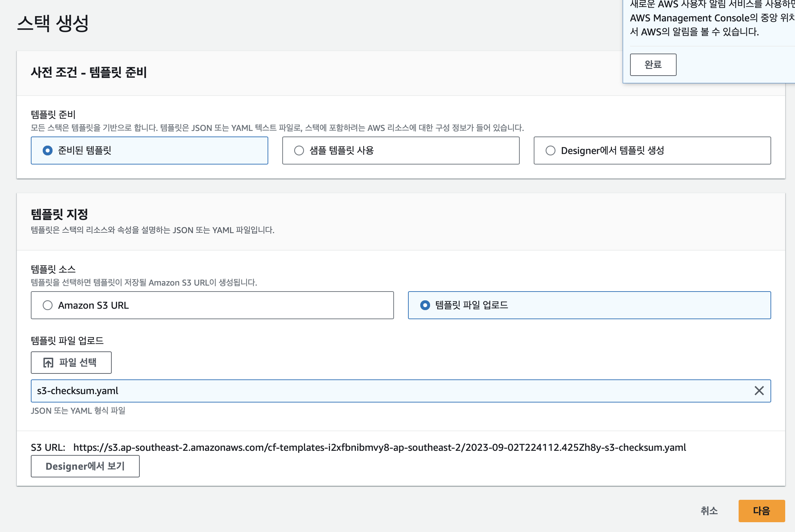Click the generated S3 URL https text
Viewport: 795px width, 532px height.
click(379, 447)
